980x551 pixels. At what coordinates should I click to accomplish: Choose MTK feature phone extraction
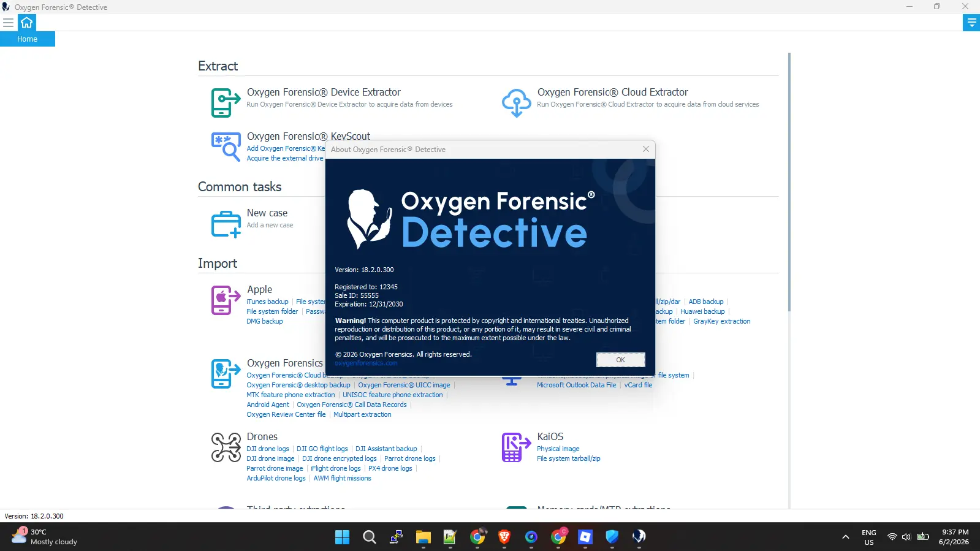tap(291, 395)
